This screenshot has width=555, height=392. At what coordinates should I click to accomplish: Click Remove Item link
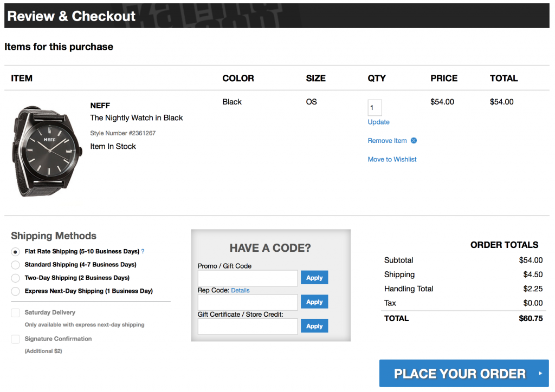387,141
